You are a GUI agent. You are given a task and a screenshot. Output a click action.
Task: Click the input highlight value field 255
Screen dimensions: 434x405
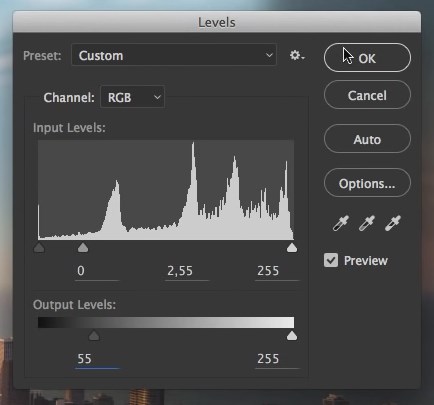[277, 271]
